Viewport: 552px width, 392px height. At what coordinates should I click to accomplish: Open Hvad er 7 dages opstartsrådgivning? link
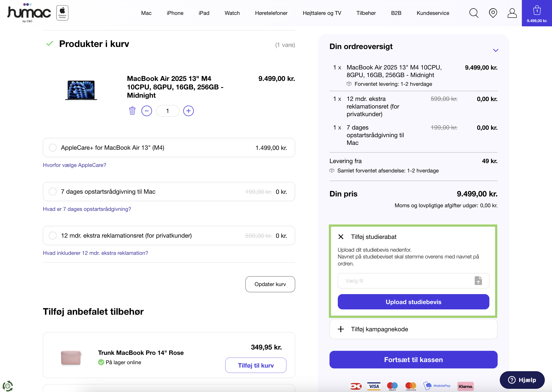click(x=87, y=209)
